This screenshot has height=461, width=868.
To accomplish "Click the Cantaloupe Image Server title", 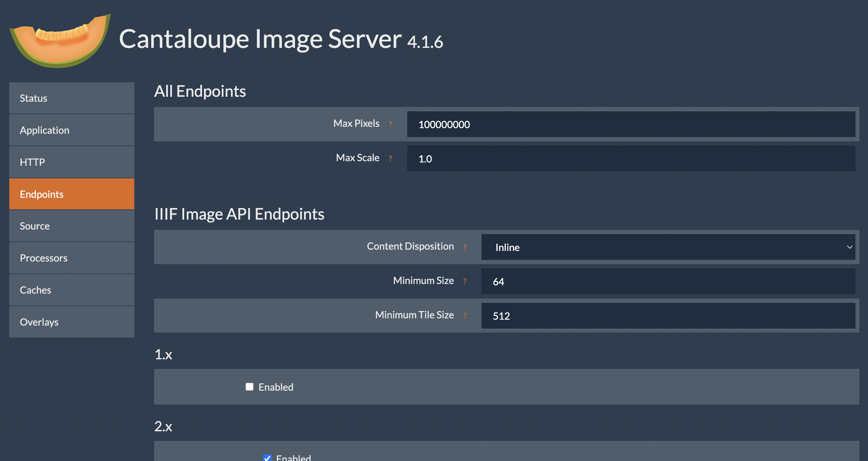I will pos(260,39).
